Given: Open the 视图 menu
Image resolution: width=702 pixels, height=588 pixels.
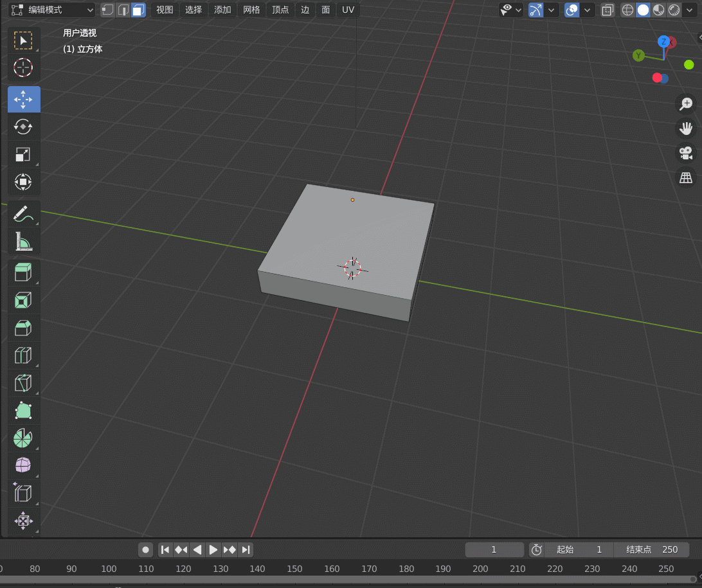Looking at the screenshot, I should click(x=165, y=10).
